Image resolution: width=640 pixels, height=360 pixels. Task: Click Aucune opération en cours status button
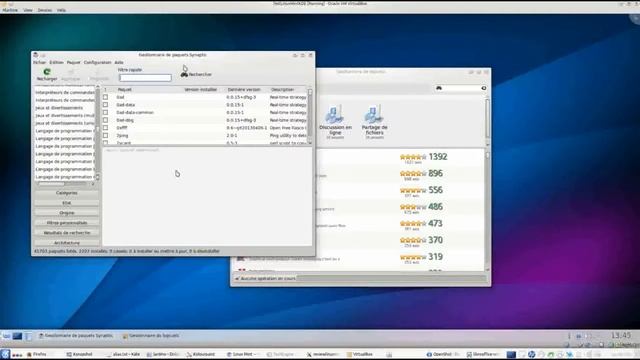pos(265,278)
